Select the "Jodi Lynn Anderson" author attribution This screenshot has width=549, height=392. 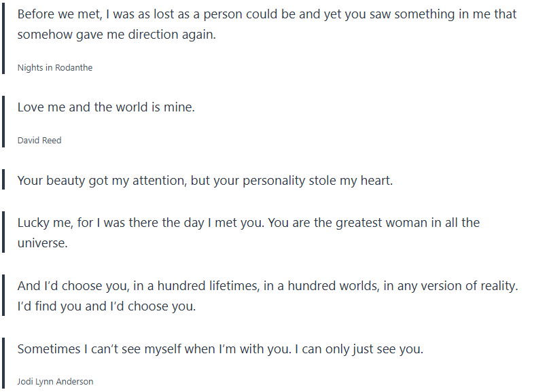55,382
